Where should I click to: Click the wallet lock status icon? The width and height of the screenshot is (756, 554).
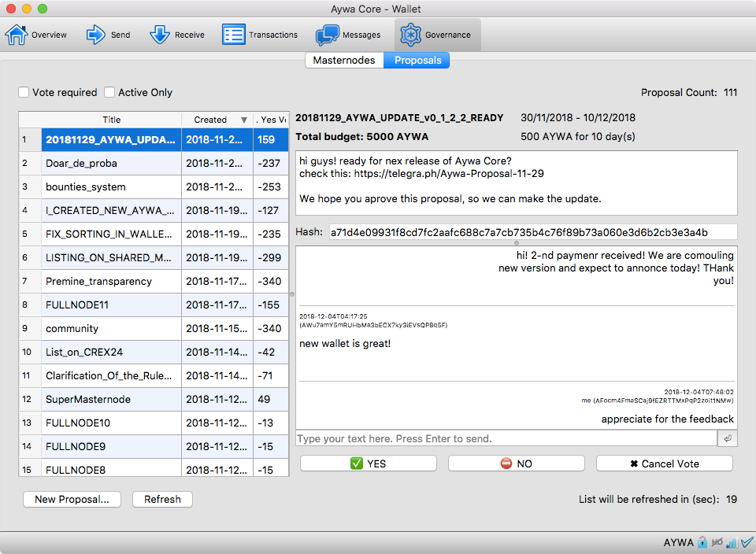pos(702,542)
